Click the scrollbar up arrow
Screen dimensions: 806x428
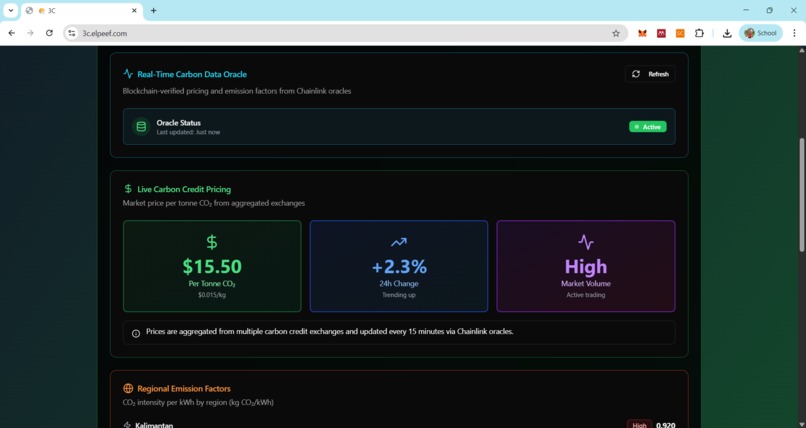pos(801,50)
